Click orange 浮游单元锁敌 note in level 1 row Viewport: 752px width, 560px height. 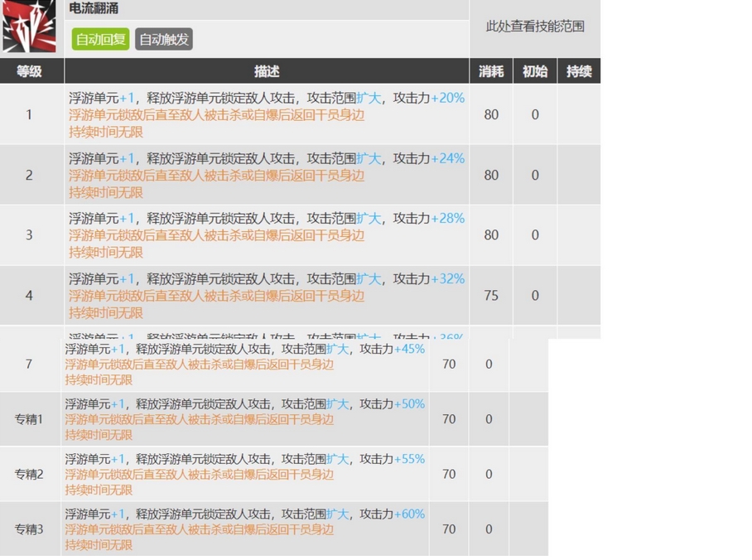point(217,115)
